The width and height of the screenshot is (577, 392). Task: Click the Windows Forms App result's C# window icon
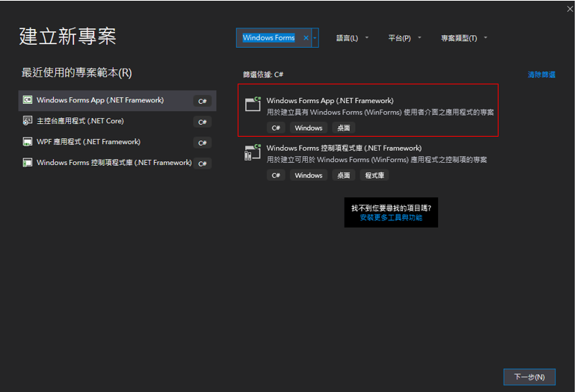point(253,104)
